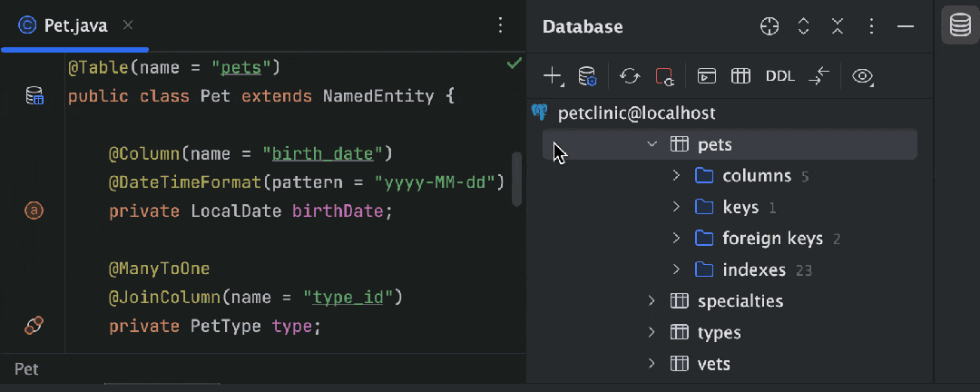Click the @ManyToOne annotation
The image size is (980, 392).
coord(160,269)
